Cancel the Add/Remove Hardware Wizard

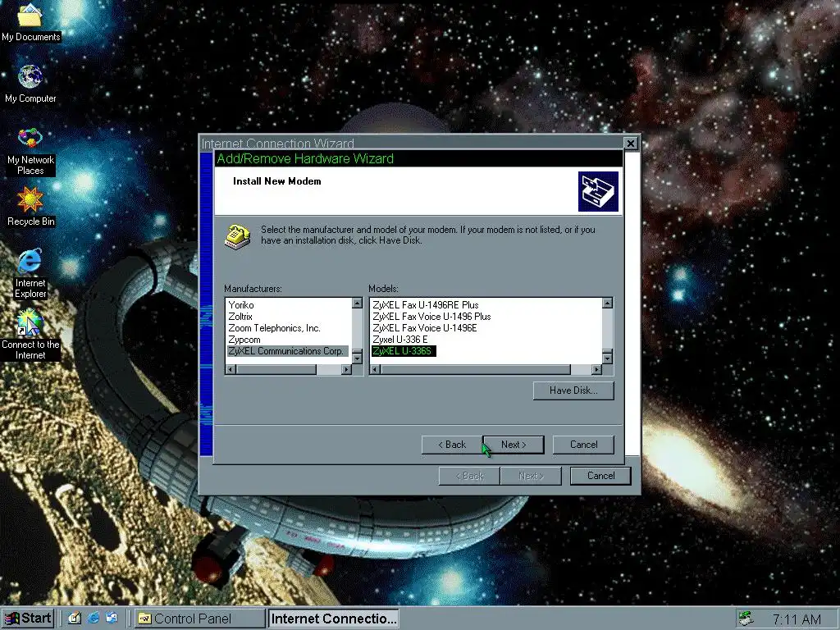[x=583, y=445]
